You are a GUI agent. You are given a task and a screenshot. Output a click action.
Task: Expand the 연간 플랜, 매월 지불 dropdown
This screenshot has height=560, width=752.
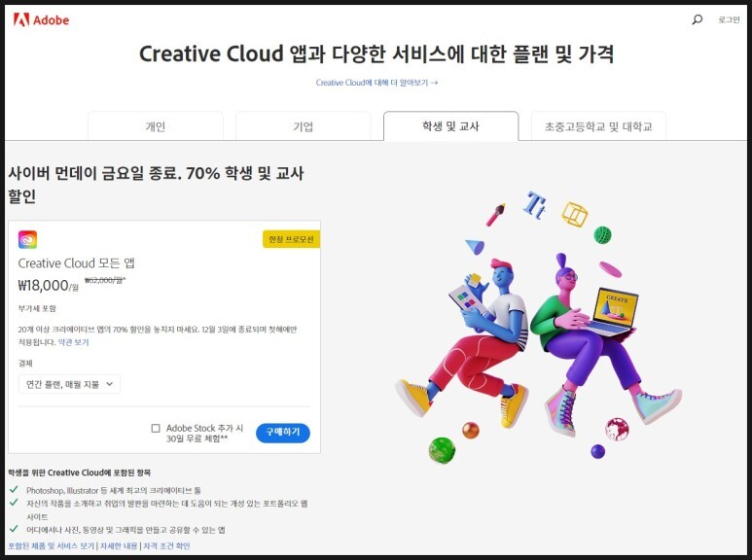69,384
